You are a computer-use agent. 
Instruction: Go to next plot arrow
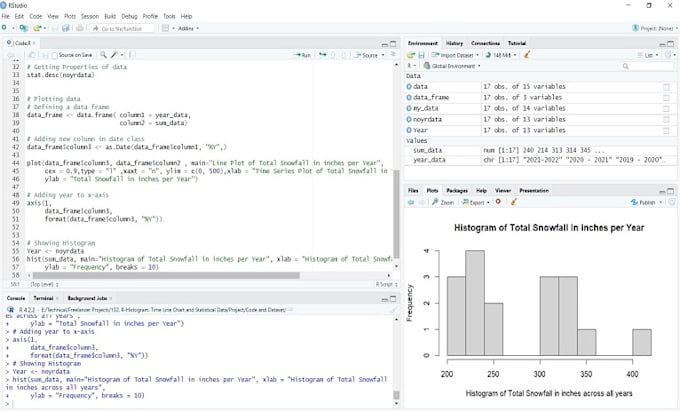[x=421, y=202]
